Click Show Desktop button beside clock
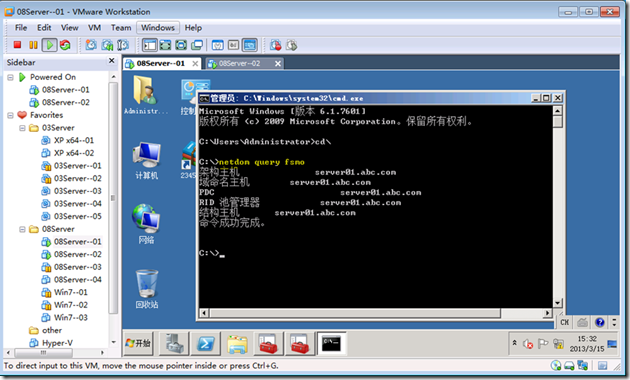Viewport: 630px width, 380px height. pyautogui.click(x=612, y=344)
